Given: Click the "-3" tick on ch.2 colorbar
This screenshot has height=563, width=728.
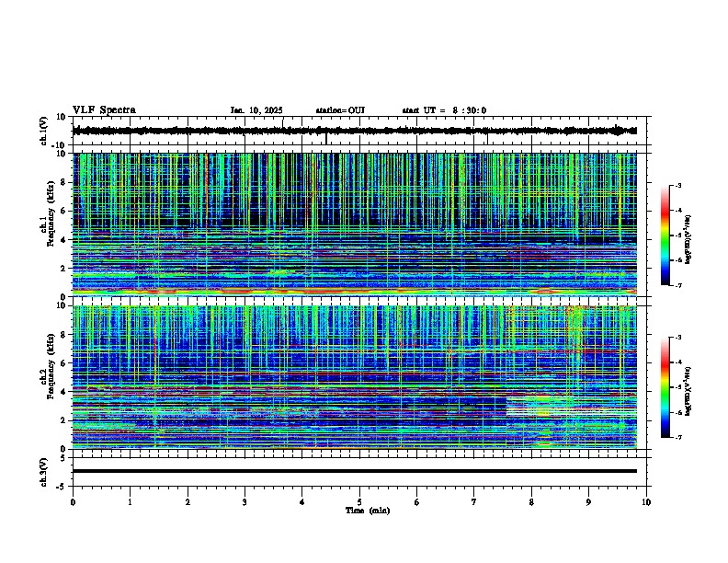Looking at the screenshot, I should pyautogui.click(x=677, y=338).
